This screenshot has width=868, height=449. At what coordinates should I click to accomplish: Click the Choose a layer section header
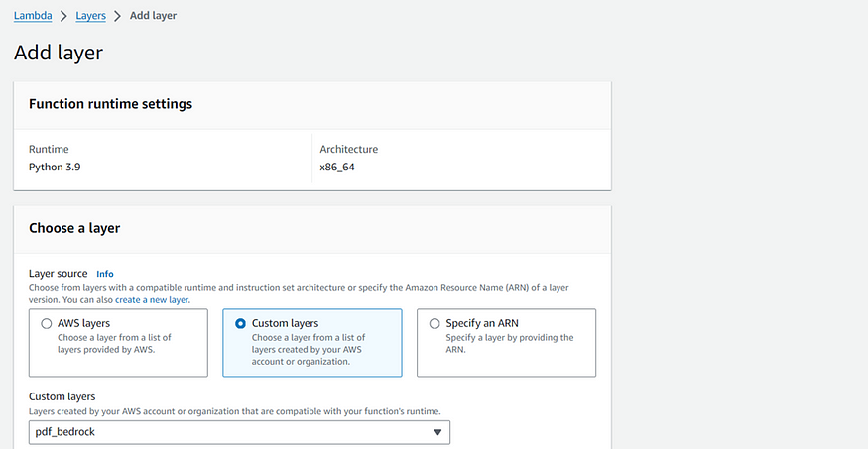(x=74, y=228)
